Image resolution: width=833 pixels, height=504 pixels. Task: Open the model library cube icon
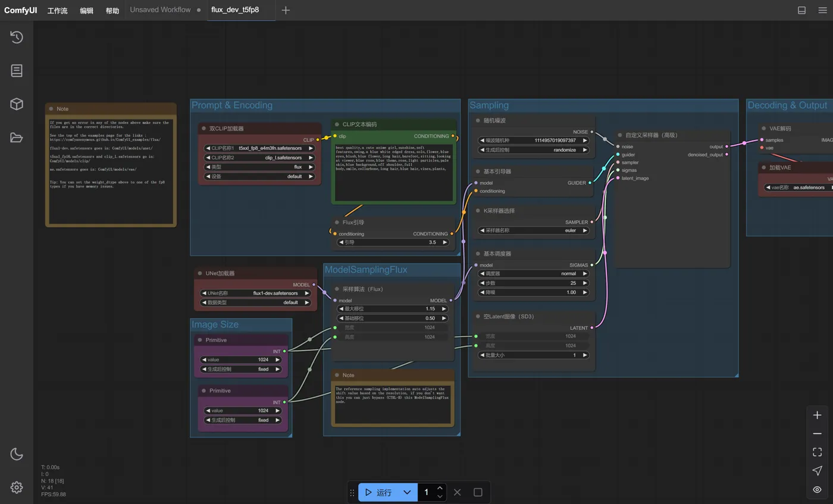[17, 104]
